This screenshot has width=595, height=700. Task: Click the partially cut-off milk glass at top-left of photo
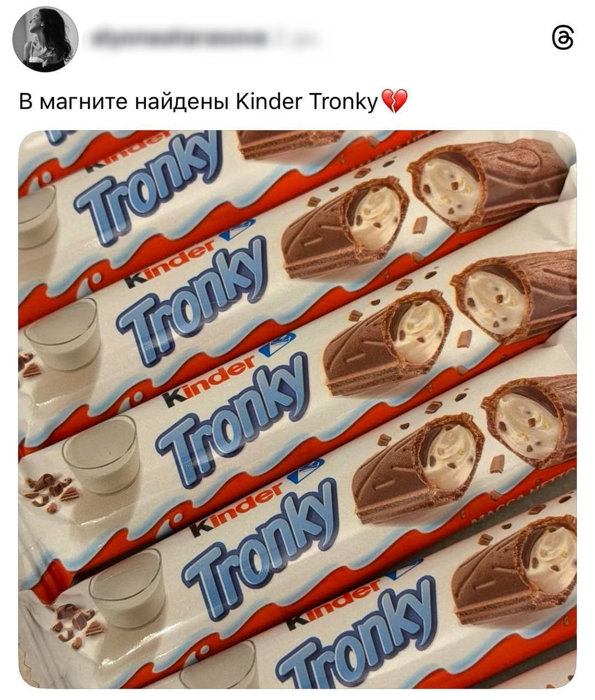(x=37, y=218)
